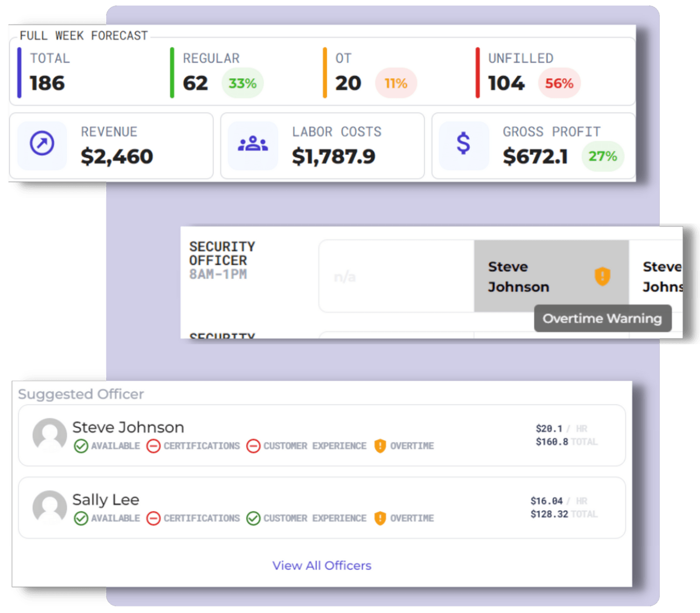This screenshot has width=700, height=613.
Task: Expand the Security Officer 8AM-1PM shift row
Action: pos(222,260)
